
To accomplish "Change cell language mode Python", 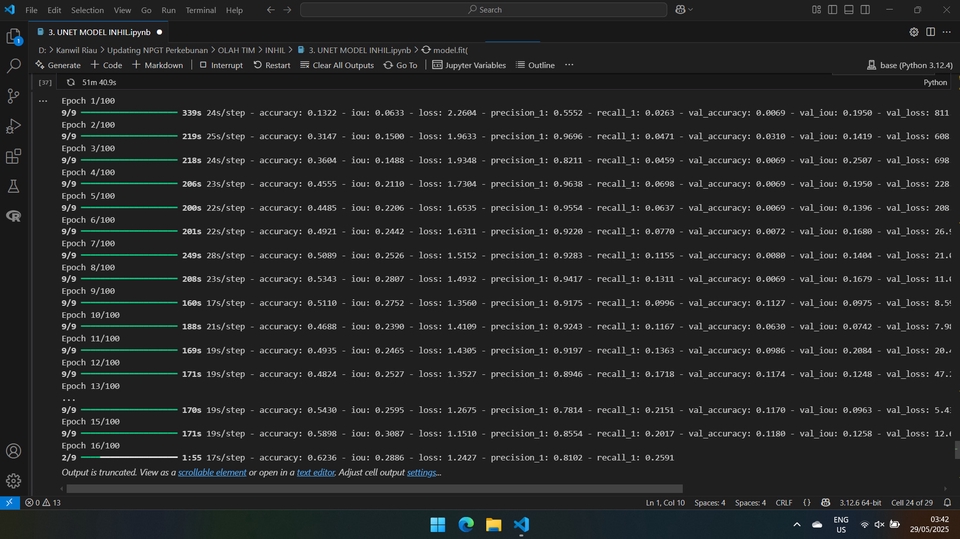I will [935, 82].
